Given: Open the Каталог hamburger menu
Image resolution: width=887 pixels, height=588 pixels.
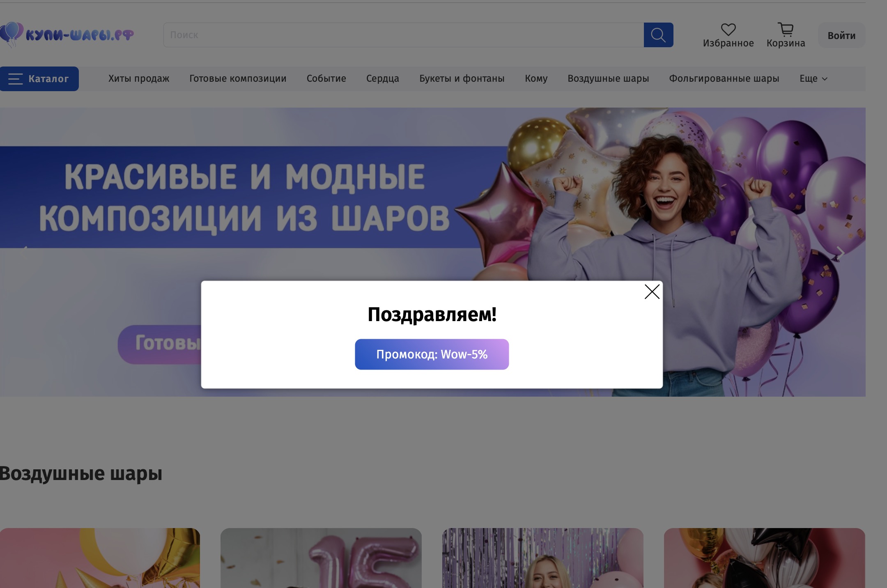Looking at the screenshot, I should 39,79.
